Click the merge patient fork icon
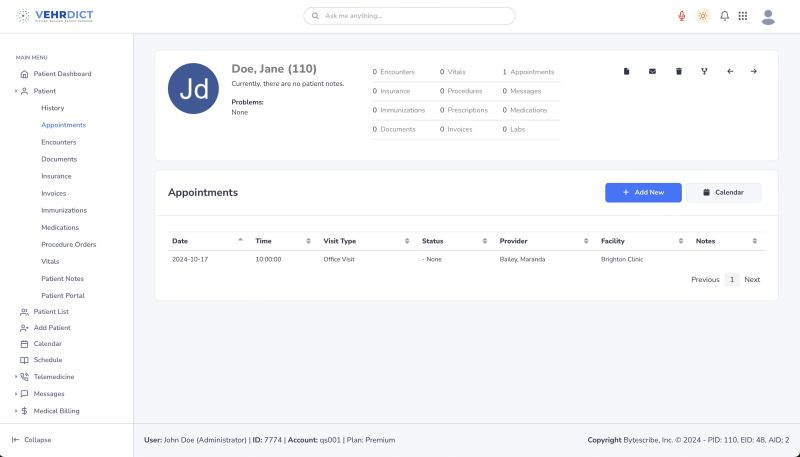The image size is (800, 457). [x=704, y=71]
